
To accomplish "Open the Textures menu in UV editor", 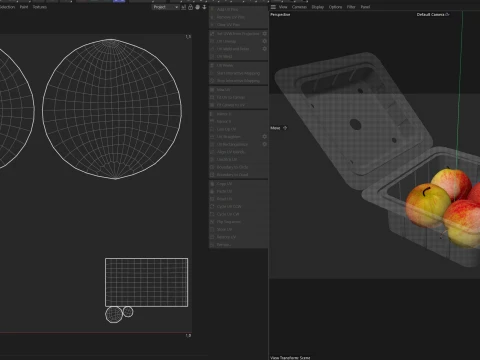I will pyautogui.click(x=40, y=7).
